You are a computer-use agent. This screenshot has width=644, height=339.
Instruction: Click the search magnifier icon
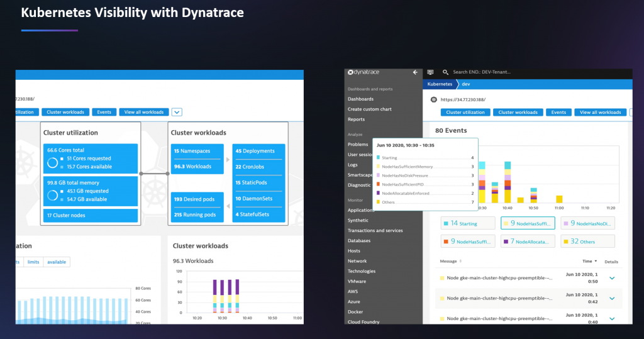coord(445,72)
